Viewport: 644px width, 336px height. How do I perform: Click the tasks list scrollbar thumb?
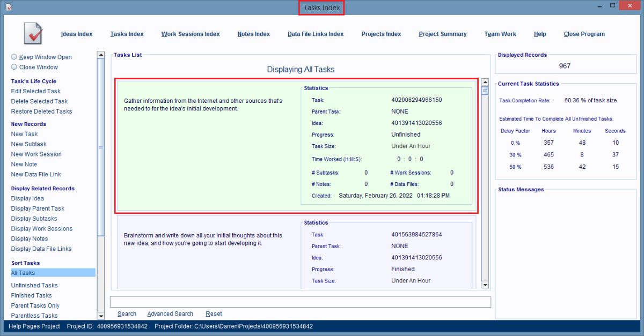click(x=485, y=91)
